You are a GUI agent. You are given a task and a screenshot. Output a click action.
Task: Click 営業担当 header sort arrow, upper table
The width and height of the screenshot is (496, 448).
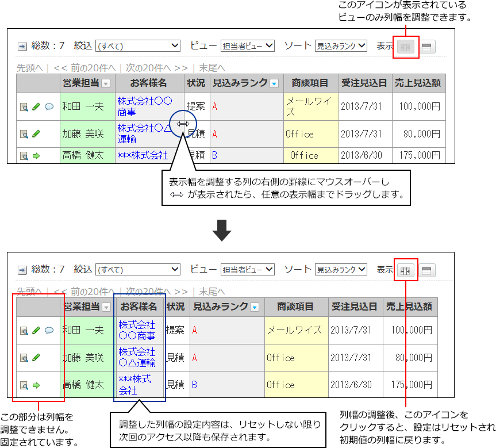[x=106, y=84]
